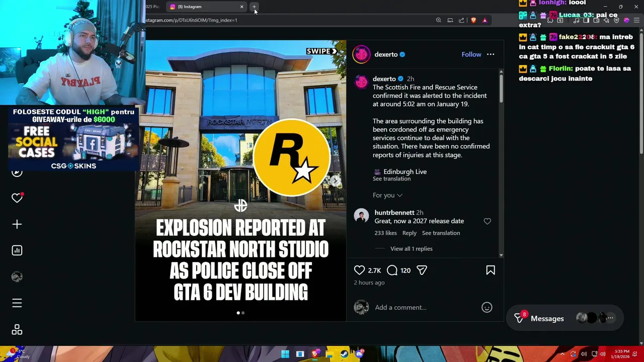View the 233 likes on the comment
This screenshot has width=644, height=362.
tap(385, 233)
